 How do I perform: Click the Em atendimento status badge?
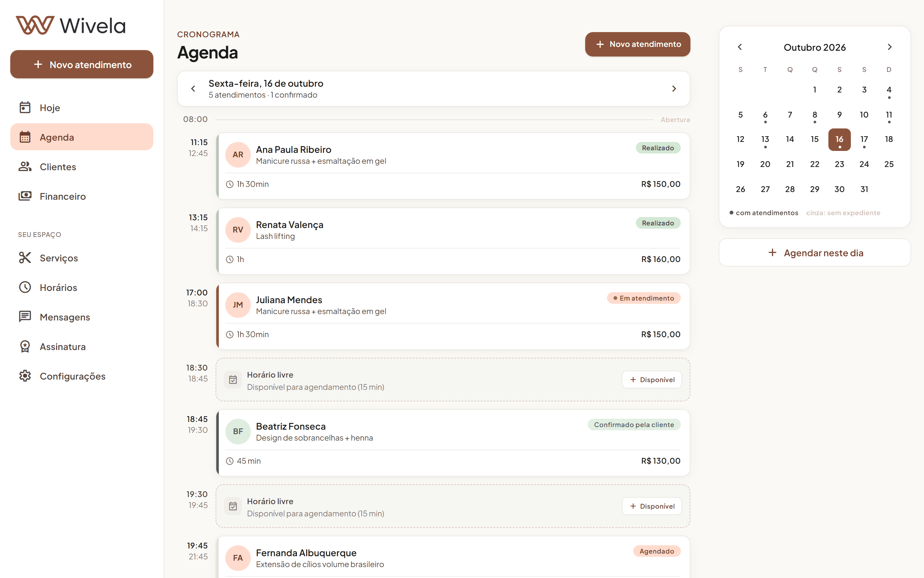643,298
